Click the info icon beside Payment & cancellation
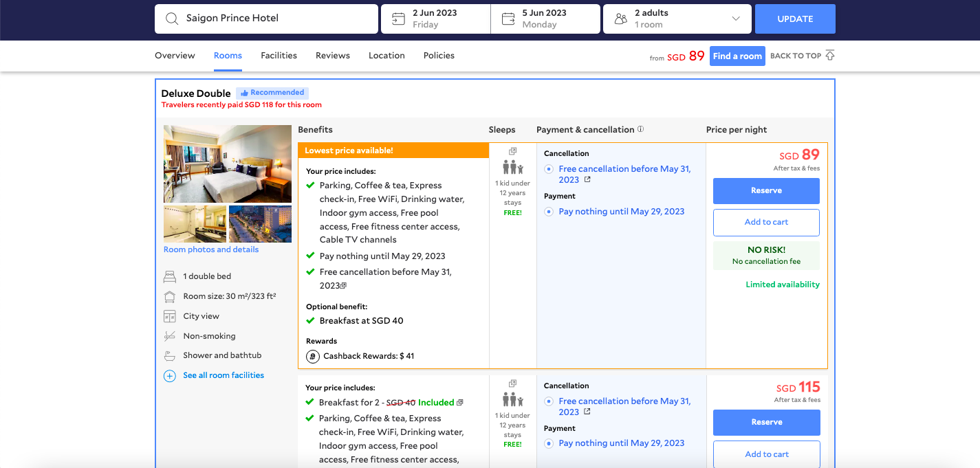The image size is (980, 468). 640,129
